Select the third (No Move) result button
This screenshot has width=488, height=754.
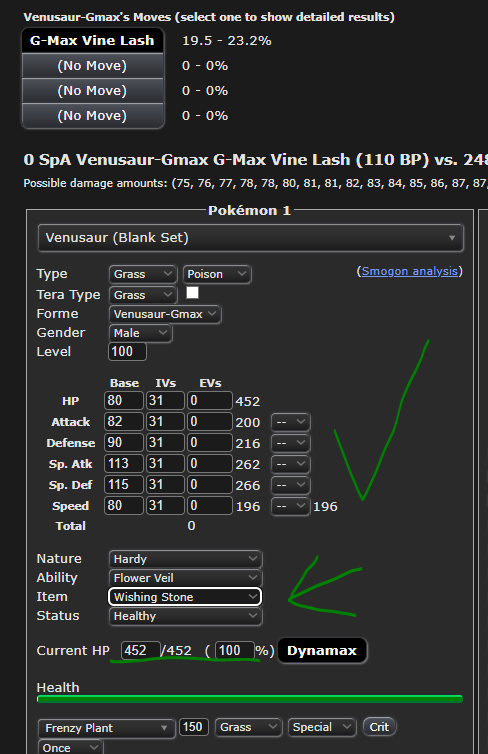tap(92, 115)
